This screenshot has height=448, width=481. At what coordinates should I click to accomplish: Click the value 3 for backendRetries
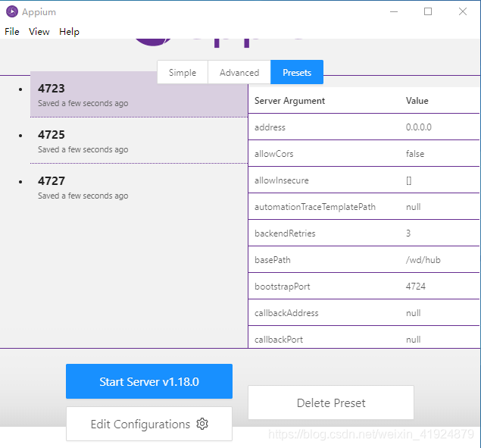pyautogui.click(x=408, y=233)
